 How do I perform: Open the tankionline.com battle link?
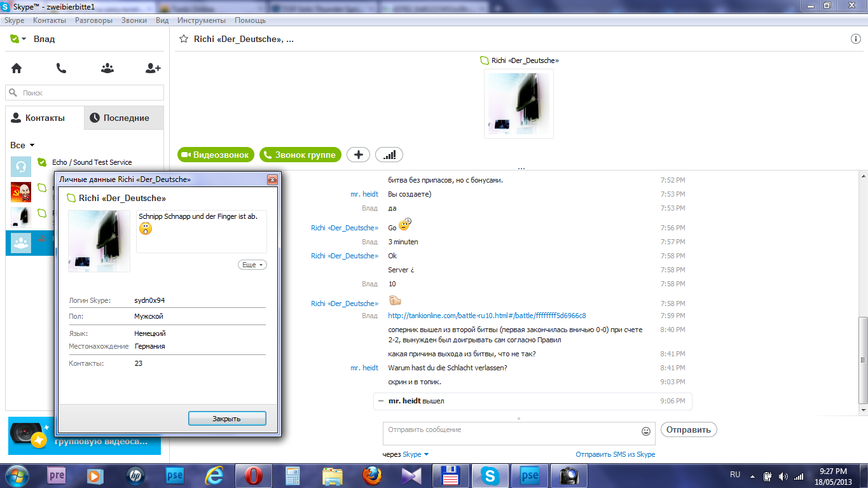pos(486,316)
